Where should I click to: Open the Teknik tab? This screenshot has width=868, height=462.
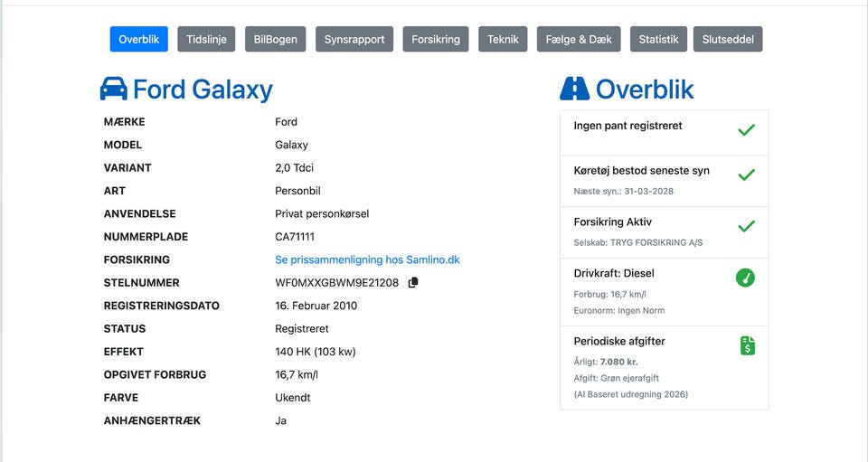(x=503, y=39)
